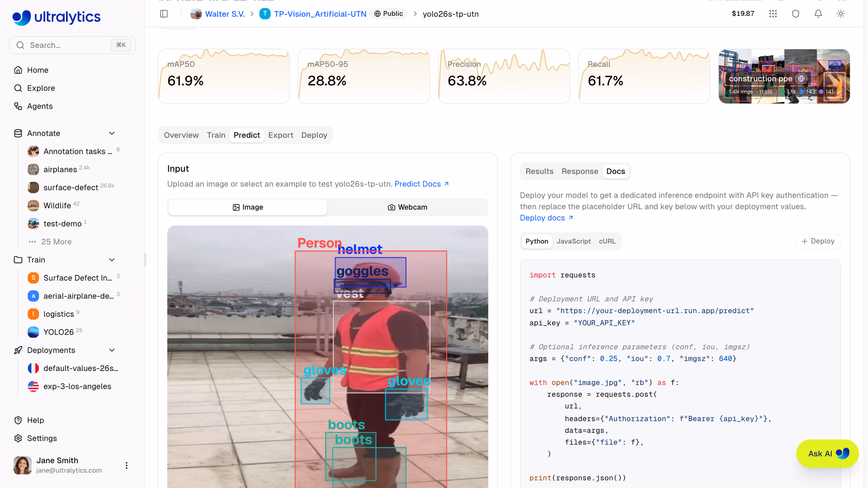Show cURL code example
Viewport: 868px width, 488px height.
[x=607, y=241]
